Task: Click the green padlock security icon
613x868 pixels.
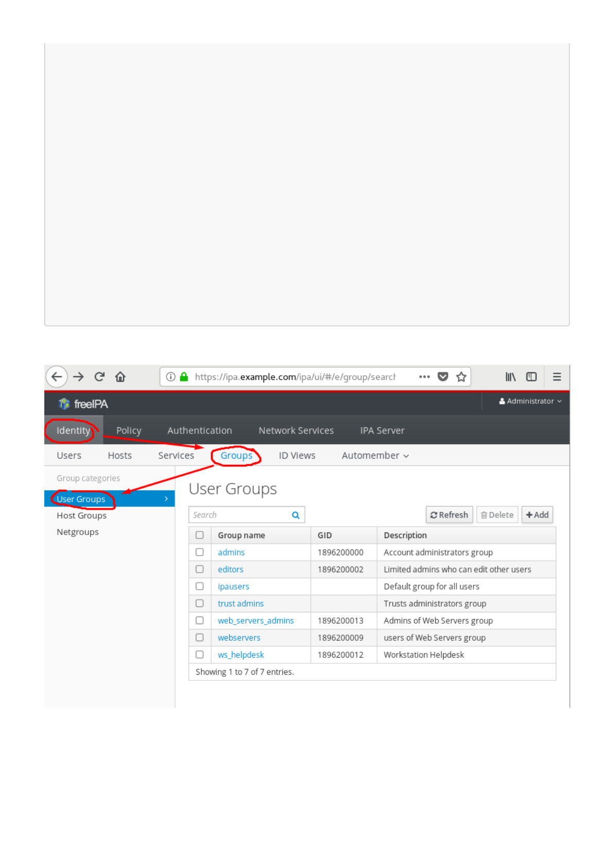Action: tap(184, 377)
